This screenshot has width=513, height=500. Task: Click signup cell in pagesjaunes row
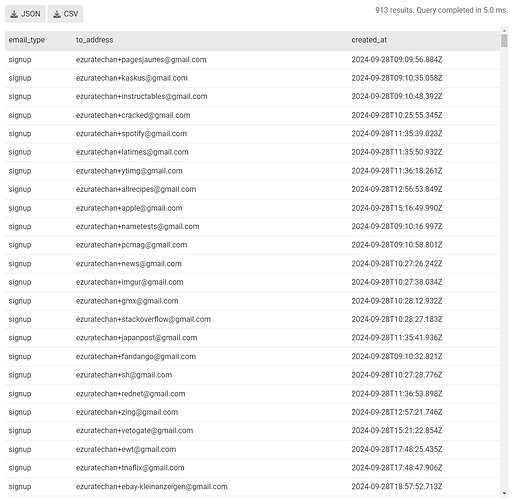tap(20, 60)
